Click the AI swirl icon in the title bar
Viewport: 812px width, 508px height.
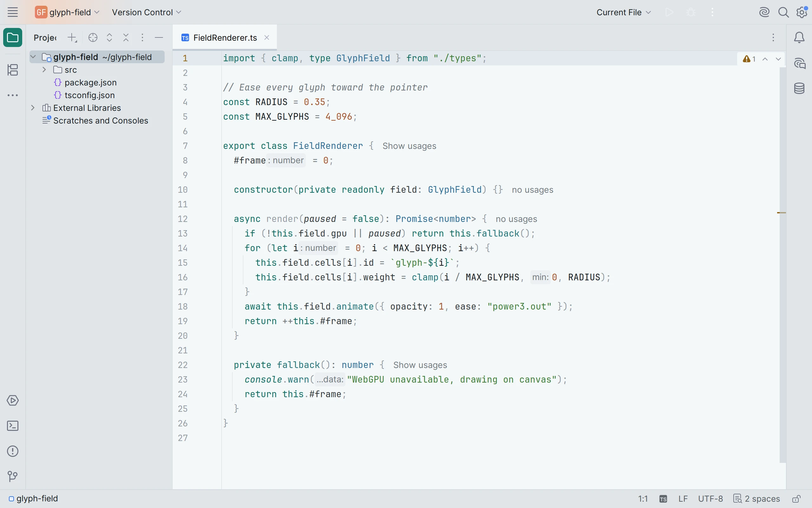pyautogui.click(x=764, y=12)
